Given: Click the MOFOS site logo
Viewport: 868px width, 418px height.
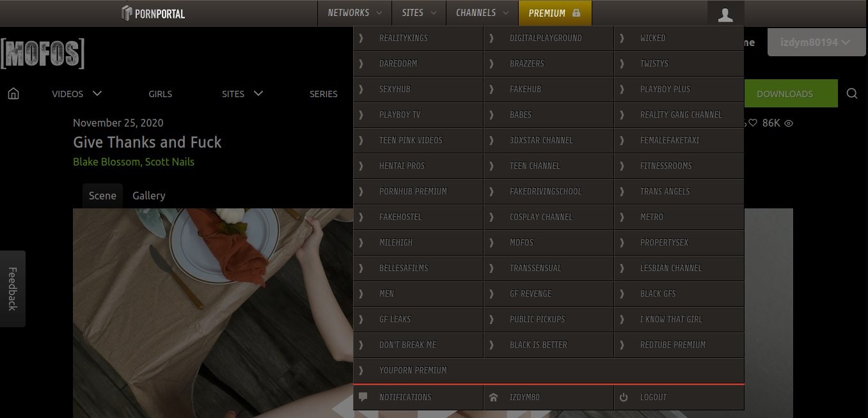Looking at the screenshot, I should click(42, 54).
